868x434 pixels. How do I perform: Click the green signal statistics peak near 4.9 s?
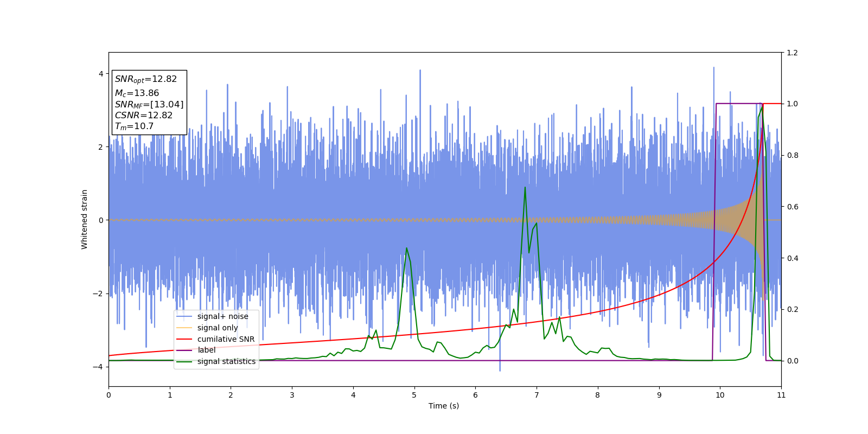click(407, 248)
